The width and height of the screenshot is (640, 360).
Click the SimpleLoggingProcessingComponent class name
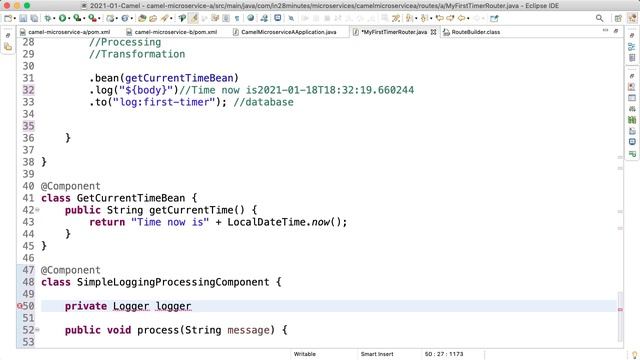pos(173,282)
